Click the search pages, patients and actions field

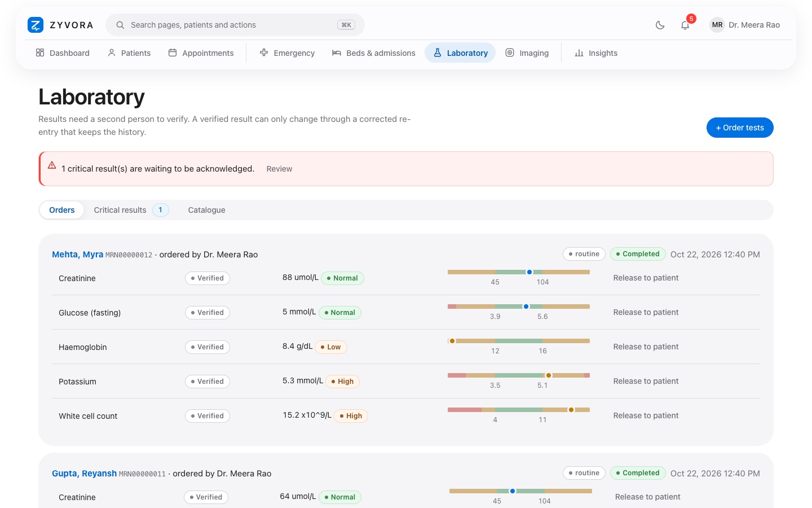[x=235, y=25]
